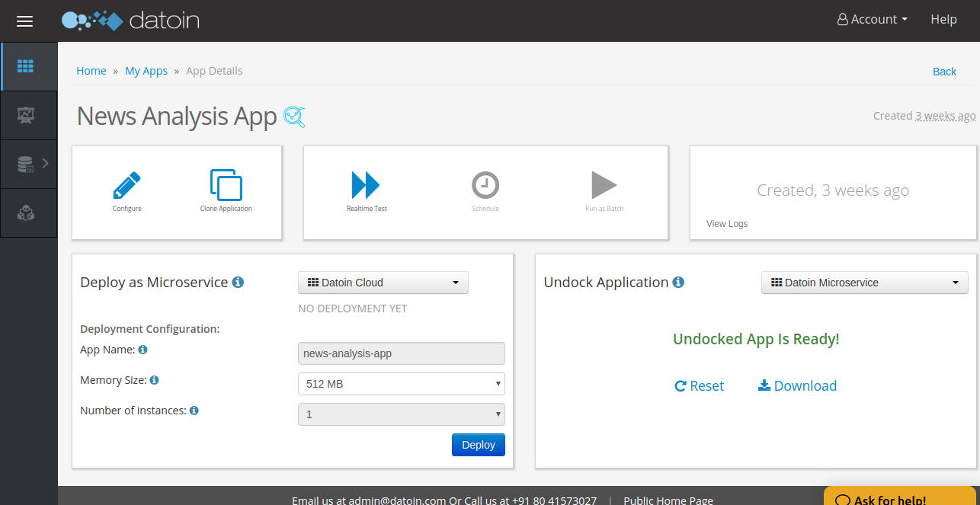Click info icon next to Memory Size
Screen dimensions: 980x505
(x=154, y=380)
